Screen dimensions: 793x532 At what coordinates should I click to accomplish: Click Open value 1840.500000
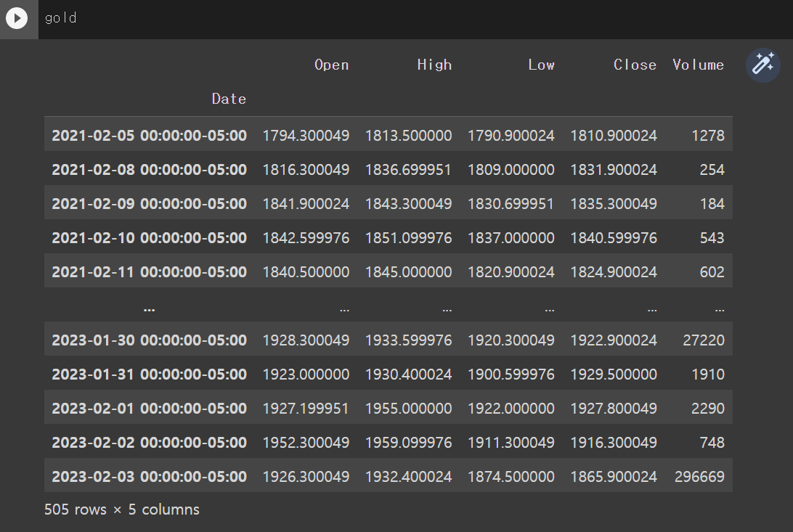coord(306,272)
